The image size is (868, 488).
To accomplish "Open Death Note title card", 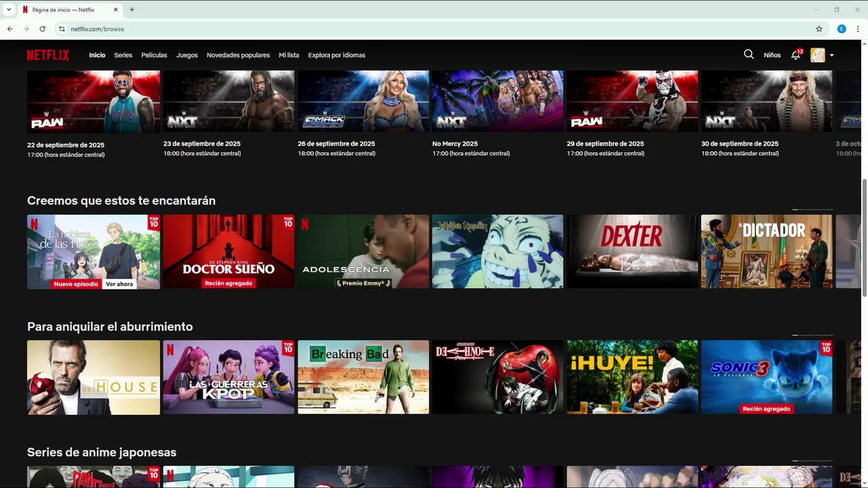I will click(498, 377).
